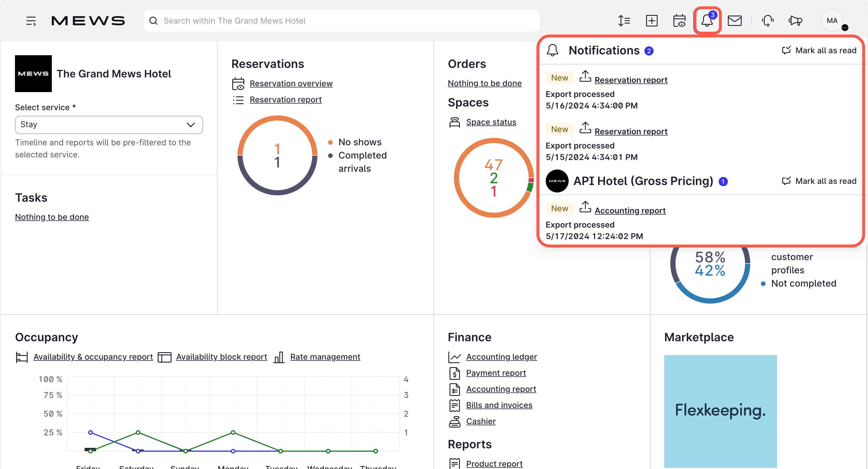This screenshot has height=469, width=868.
Task: Focus the Search within The Grand Mews Hotel field
Action: pyautogui.click(x=342, y=21)
